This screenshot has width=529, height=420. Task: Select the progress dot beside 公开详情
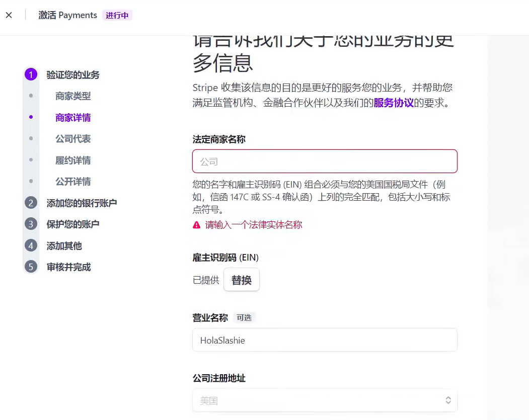31,181
